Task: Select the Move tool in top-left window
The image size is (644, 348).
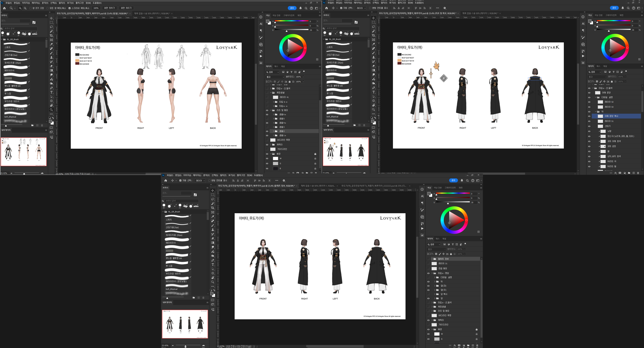Action: coord(51,18)
